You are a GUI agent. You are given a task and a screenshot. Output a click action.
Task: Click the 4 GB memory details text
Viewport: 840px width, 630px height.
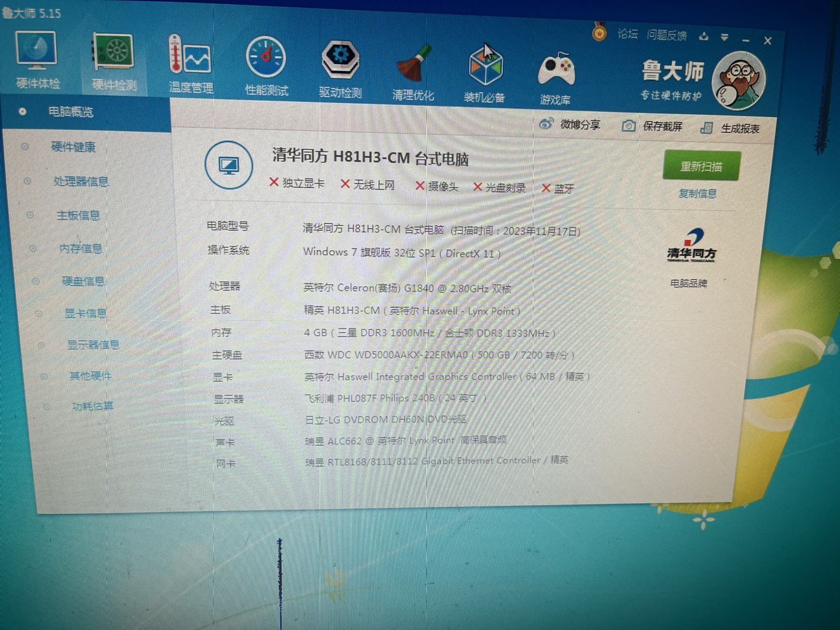coord(430,333)
